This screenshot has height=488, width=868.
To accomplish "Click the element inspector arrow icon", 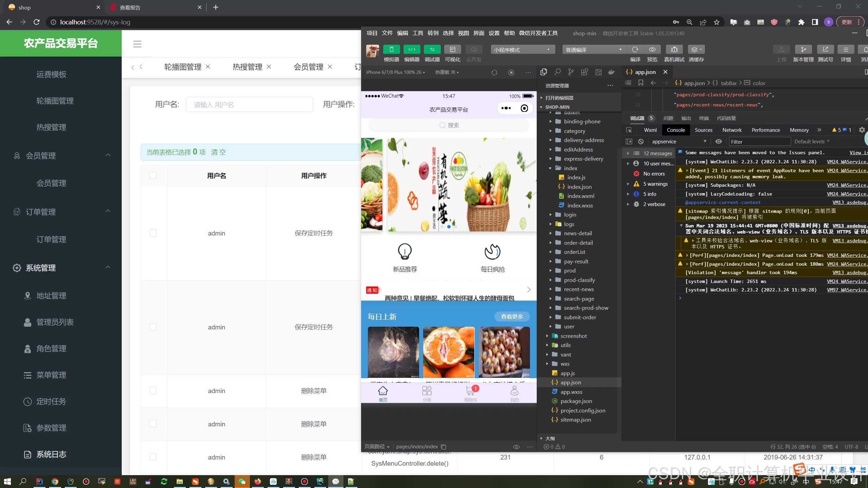I will point(629,130).
